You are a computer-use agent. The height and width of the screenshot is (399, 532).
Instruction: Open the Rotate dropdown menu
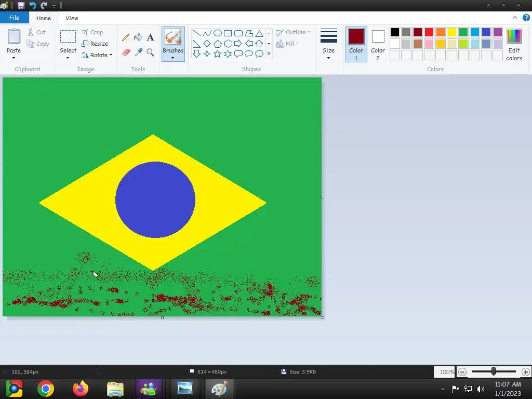pyautogui.click(x=97, y=55)
